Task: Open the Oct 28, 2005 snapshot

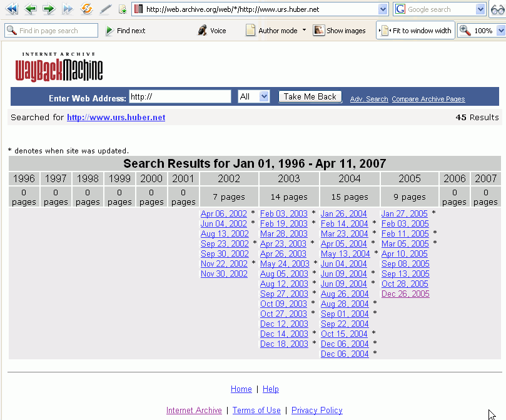Action: click(405, 284)
